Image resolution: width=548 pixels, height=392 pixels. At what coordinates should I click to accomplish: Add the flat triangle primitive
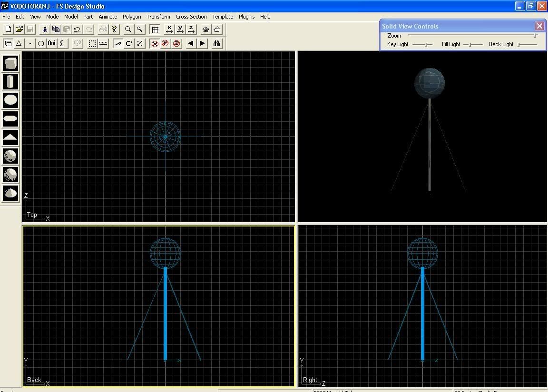10,137
